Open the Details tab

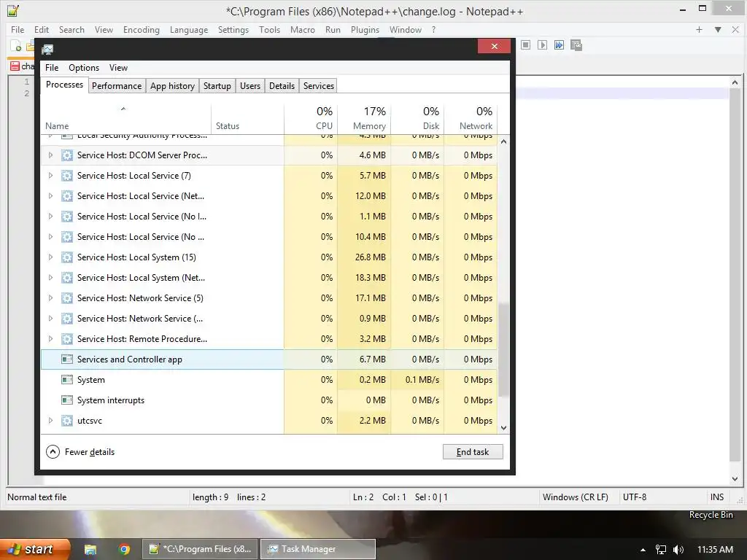click(x=282, y=86)
